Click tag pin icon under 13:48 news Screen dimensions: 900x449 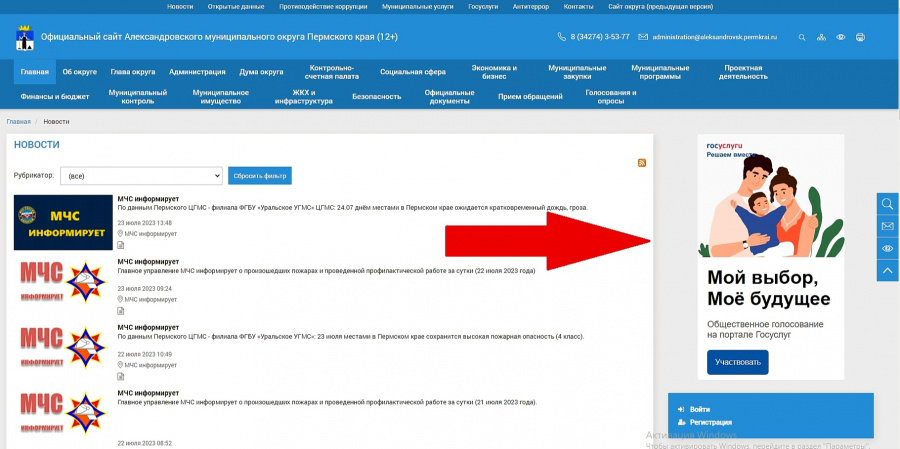point(120,234)
